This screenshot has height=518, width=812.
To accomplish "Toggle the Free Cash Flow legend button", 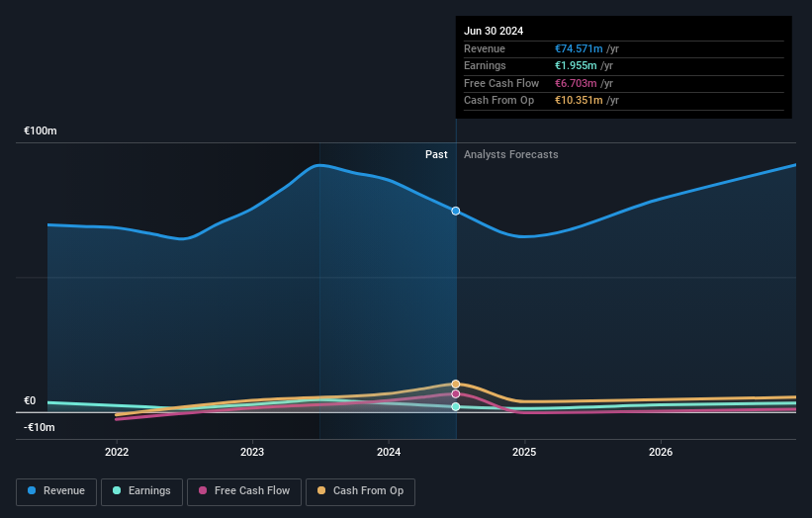I will (244, 491).
